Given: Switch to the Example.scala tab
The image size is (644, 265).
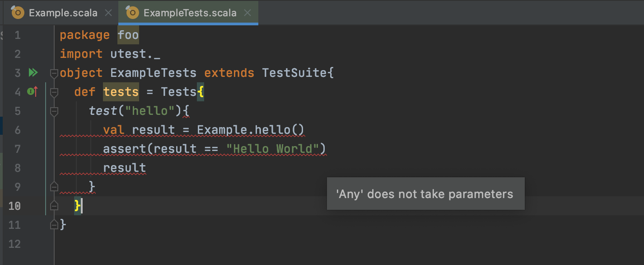Looking at the screenshot, I should pyautogui.click(x=63, y=13).
